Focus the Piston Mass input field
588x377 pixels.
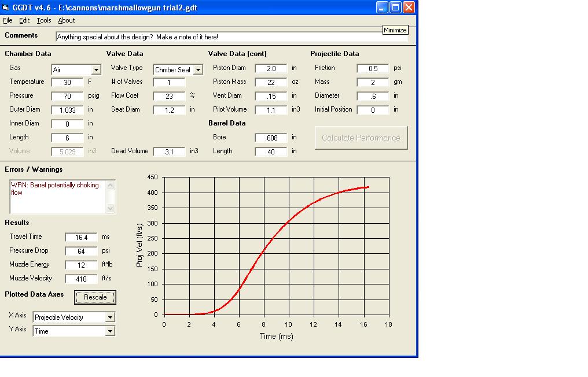[271, 82]
